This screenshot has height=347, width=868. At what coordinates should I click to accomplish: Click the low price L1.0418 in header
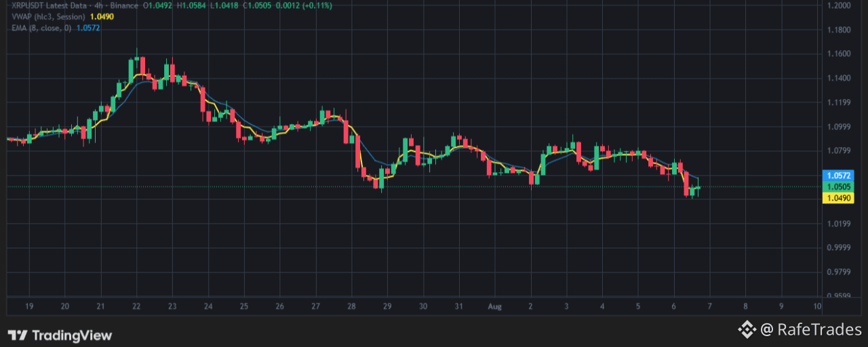(223, 5)
